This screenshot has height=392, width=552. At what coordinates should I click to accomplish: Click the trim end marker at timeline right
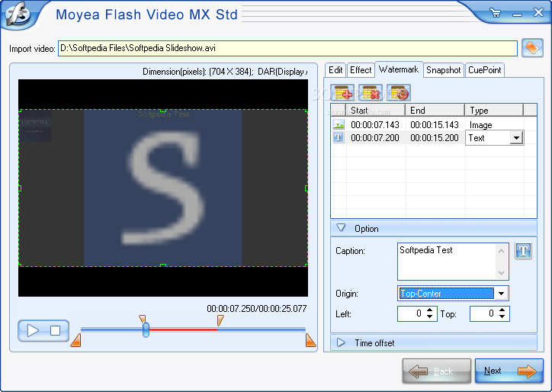point(310,340)
